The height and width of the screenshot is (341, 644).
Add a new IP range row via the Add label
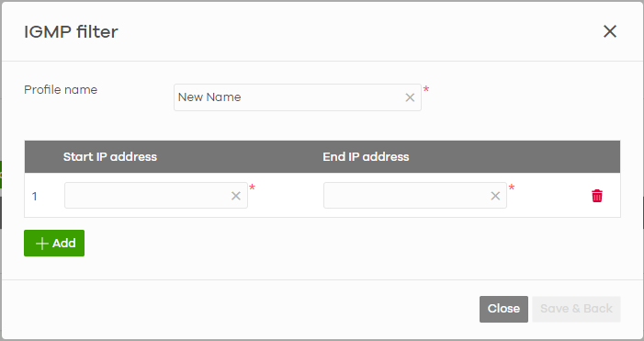pyautogui.click(x=64, y=244)
